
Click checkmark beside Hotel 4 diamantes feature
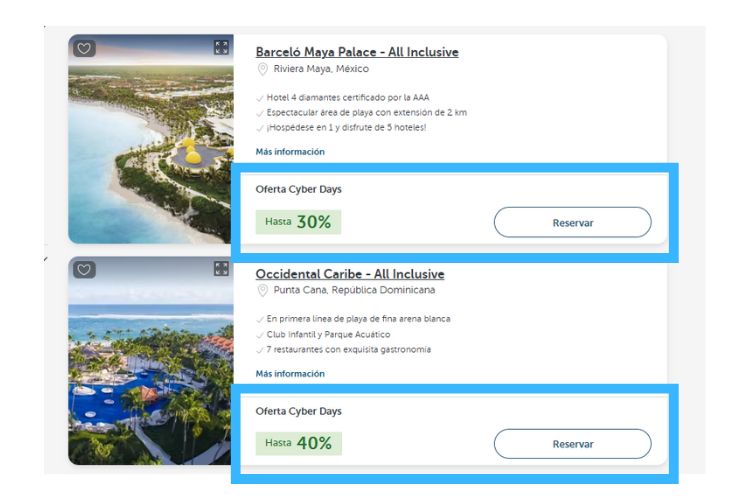point(260,98)
